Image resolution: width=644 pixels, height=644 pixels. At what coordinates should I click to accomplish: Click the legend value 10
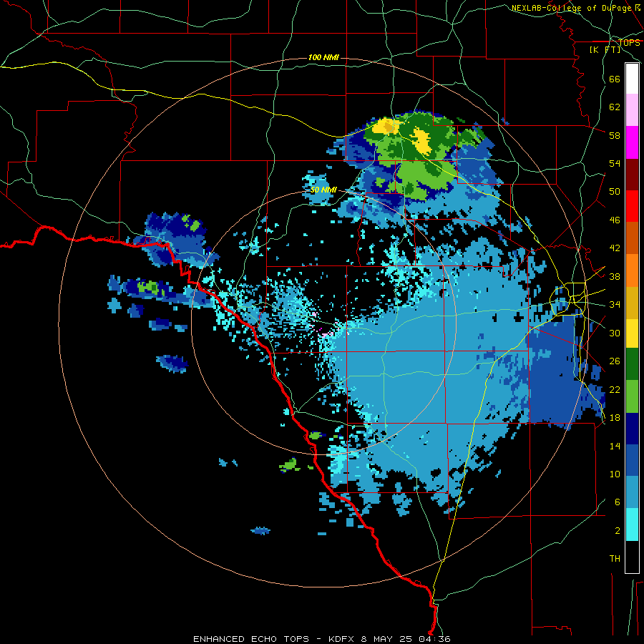tap(615, 474)
